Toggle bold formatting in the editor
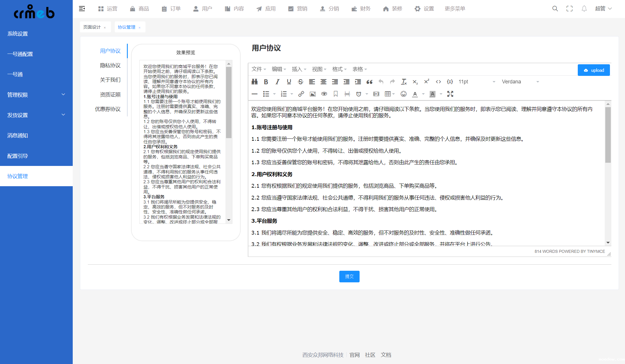Image resolution: width=625 pixels, height=364 pixels. (x=266, y=82)
